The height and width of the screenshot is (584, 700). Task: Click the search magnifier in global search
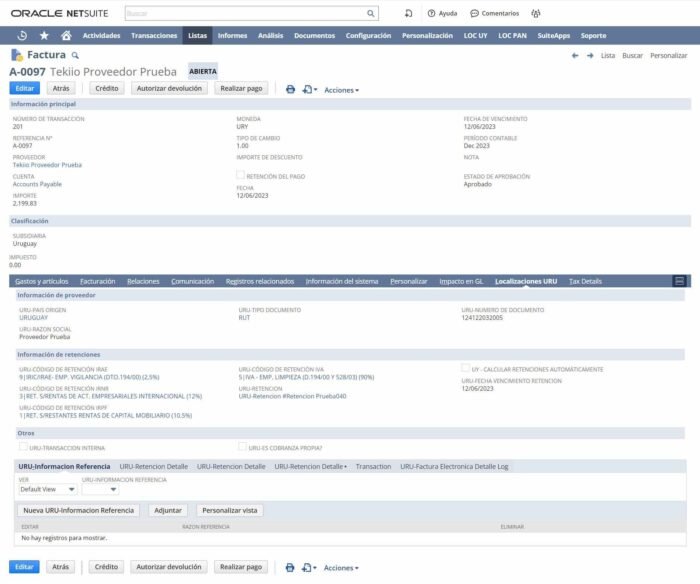point(371,13)
